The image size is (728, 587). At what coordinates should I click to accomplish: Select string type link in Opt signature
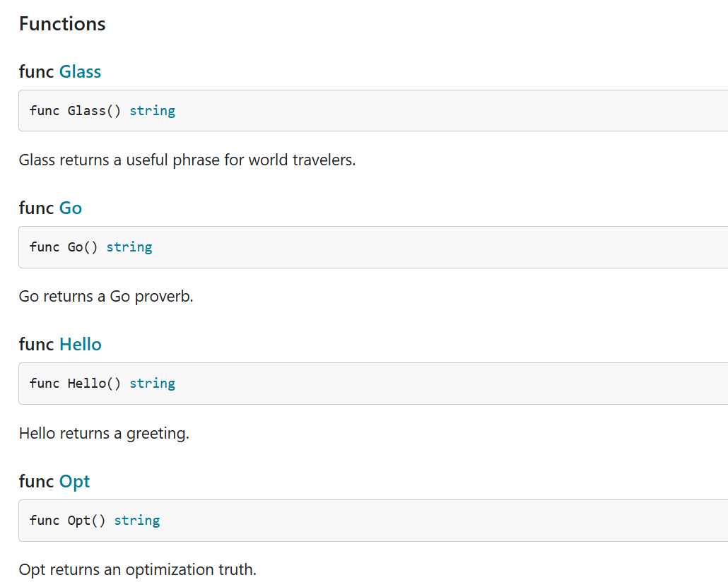tap(137, 520)
